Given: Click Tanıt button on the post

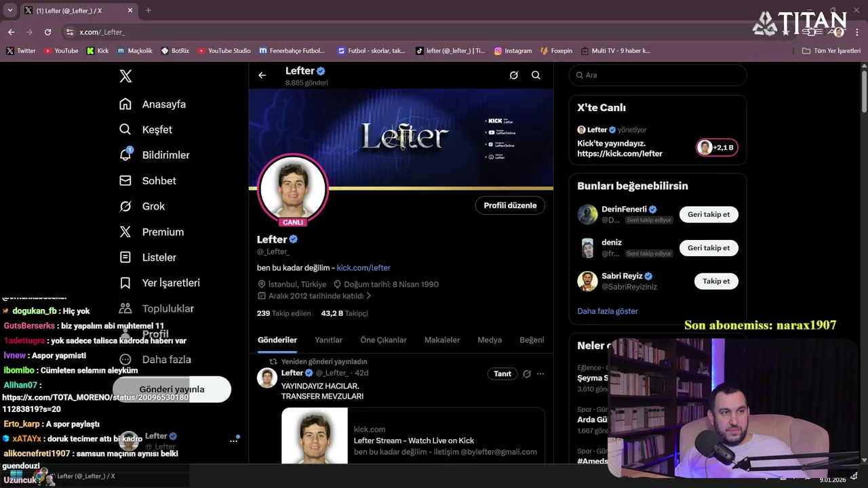Looking at the screenshot, I should click(x=502, y=373).
